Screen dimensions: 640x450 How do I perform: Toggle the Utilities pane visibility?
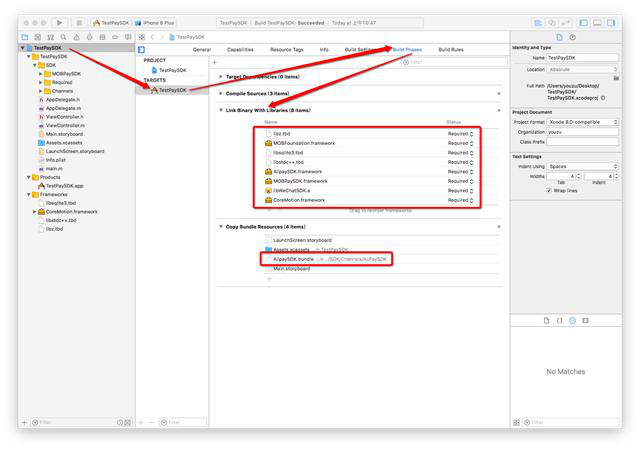tap(611, 23)
